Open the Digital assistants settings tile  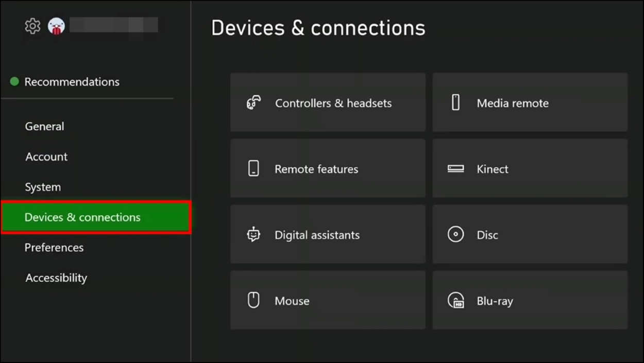(328, 234)
